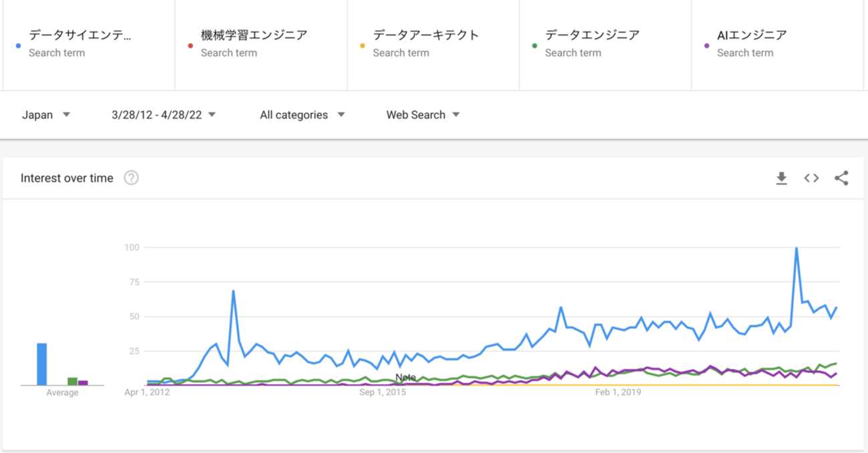Share the Interest over time chart

tap(841, 178)
